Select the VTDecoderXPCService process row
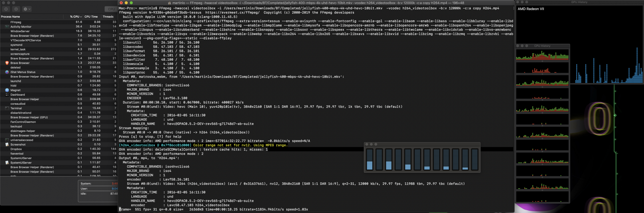 tap(59, 40)
